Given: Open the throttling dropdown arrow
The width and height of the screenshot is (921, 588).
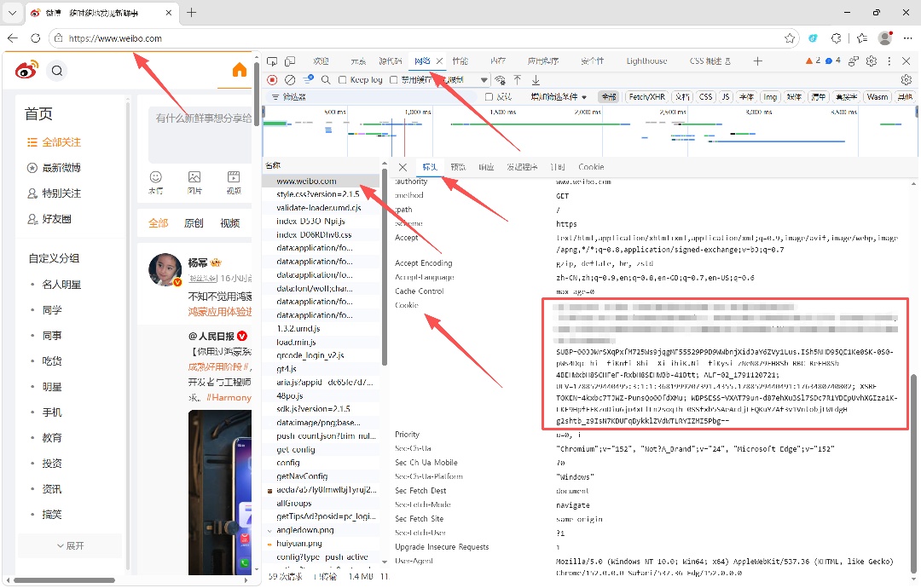Looking at the screenshot, I should pyautogui.click(x=484, y=80).
